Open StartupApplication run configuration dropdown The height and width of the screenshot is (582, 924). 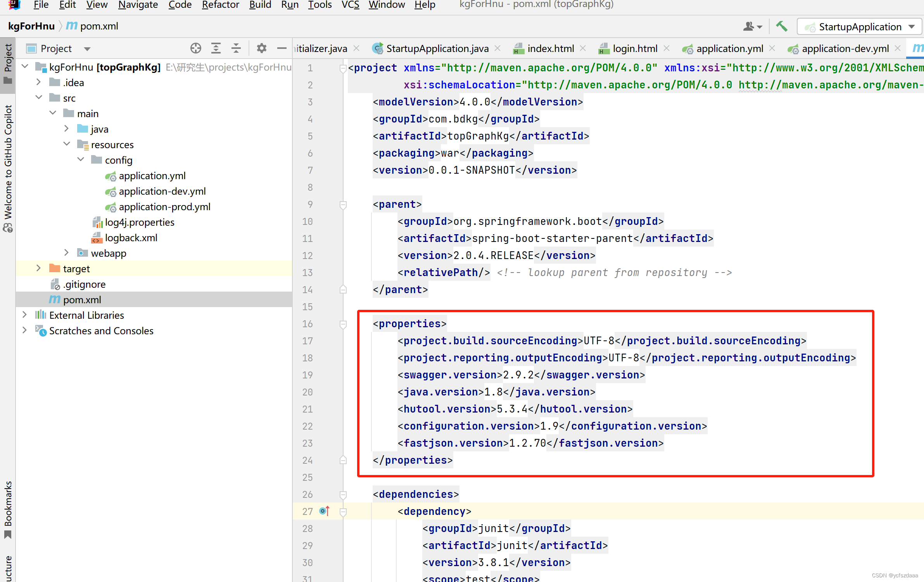pyautogui.click(x=859, y=27)
